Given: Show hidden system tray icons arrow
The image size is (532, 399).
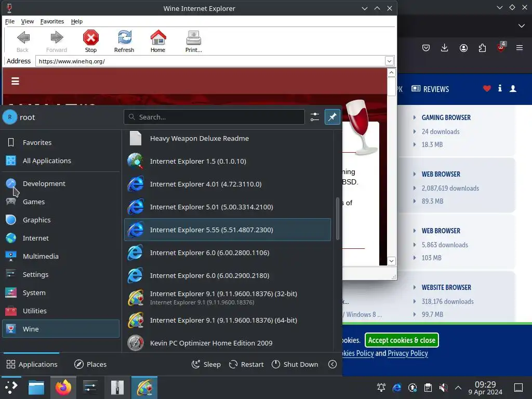Looking at the screenshot, I should pos(458,388).
